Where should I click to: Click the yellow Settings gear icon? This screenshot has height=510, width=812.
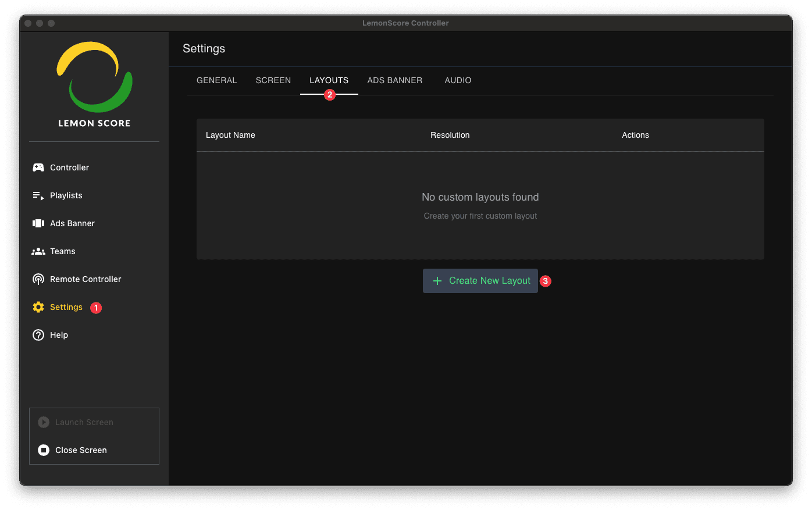pyautogui.click(x=38, y=307)
